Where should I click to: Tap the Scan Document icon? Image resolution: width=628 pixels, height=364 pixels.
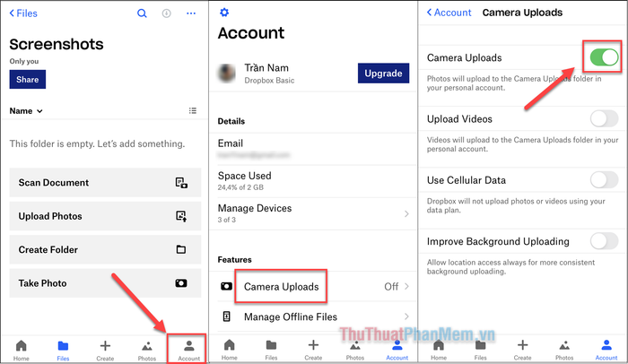181,183
